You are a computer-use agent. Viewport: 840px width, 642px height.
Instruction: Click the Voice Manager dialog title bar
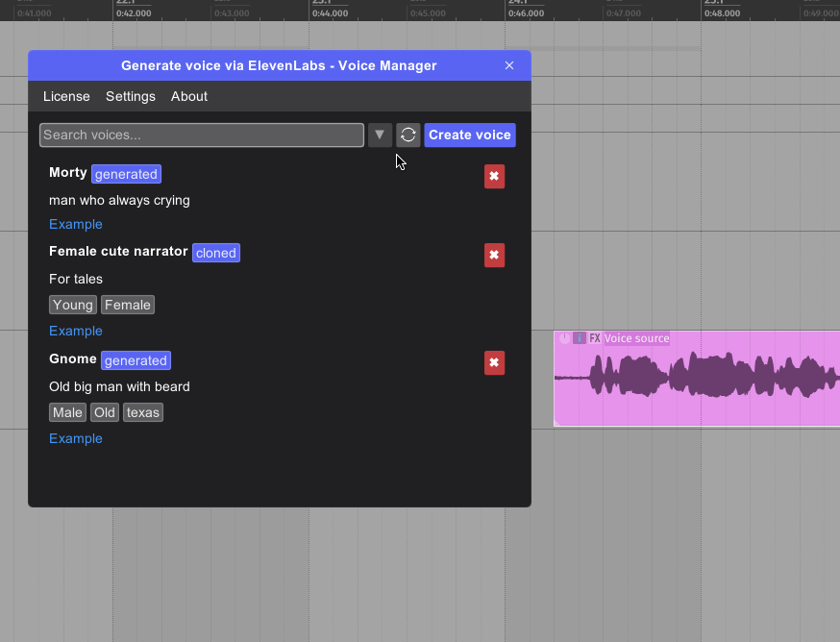point(279,65)
